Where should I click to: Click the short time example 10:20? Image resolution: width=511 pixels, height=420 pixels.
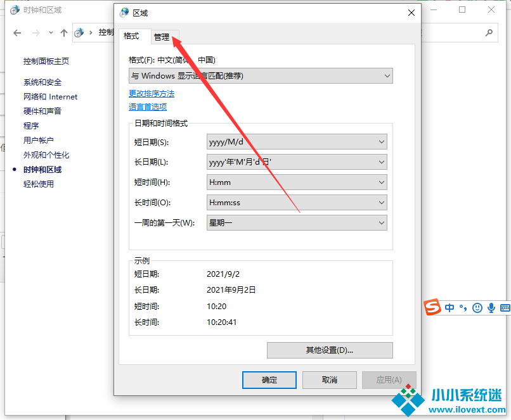tap(216, 307)
